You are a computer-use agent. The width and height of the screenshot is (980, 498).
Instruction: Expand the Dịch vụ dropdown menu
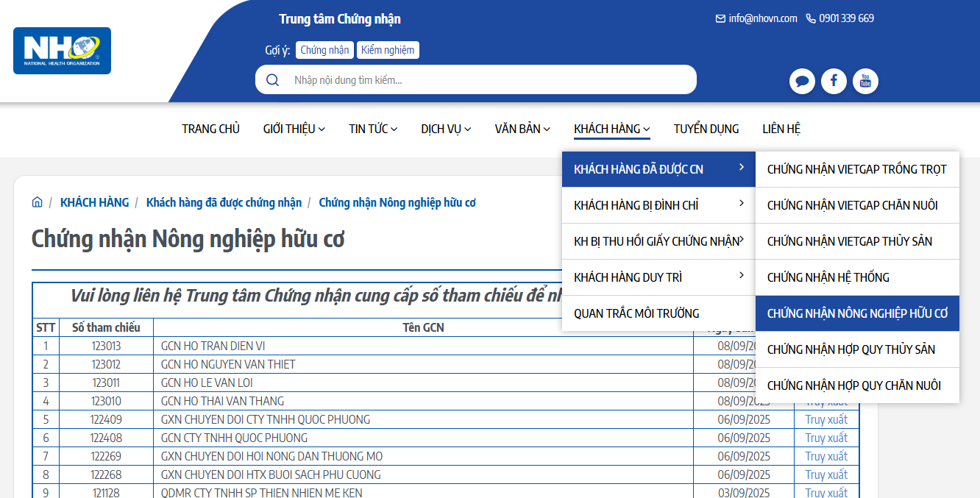click(446, 129)
